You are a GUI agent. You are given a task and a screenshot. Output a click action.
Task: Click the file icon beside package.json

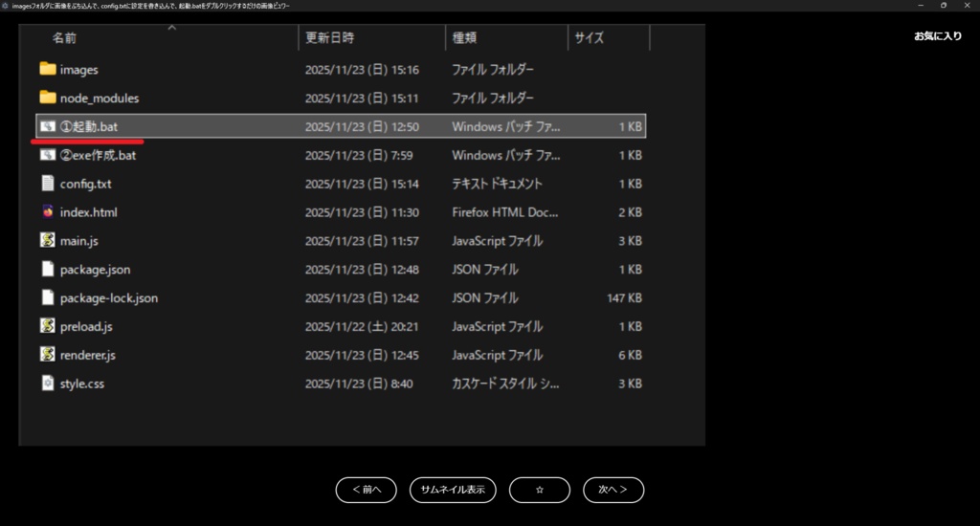click(x=48, y=269)
